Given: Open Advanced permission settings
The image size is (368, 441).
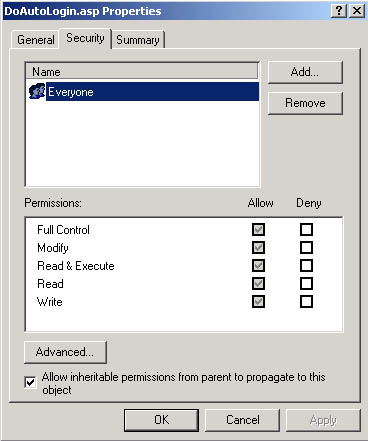Looking at the screenshot, I should pyautogui.click(x=65, y=352).
